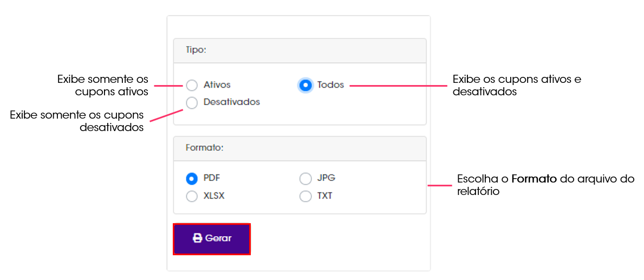644x280 pixels.
Task: Click the Todos text label
Action: click(x=330, y=86)
